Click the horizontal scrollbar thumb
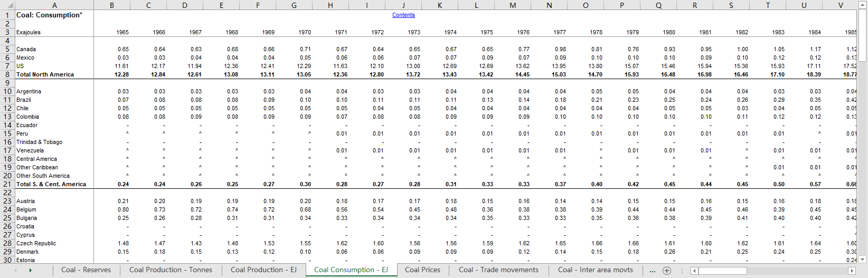 [x=723, y=271]
